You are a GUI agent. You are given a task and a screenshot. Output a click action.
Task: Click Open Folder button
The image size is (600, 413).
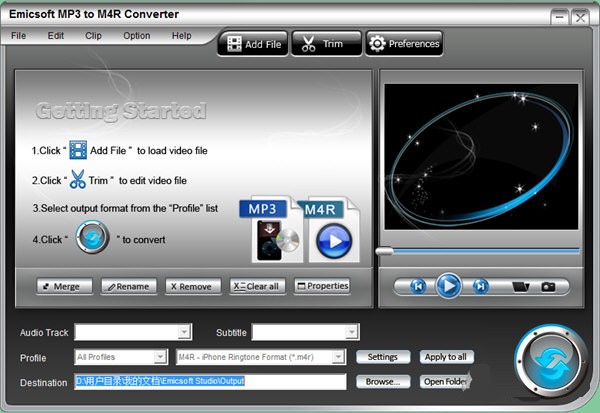[446, 382]
